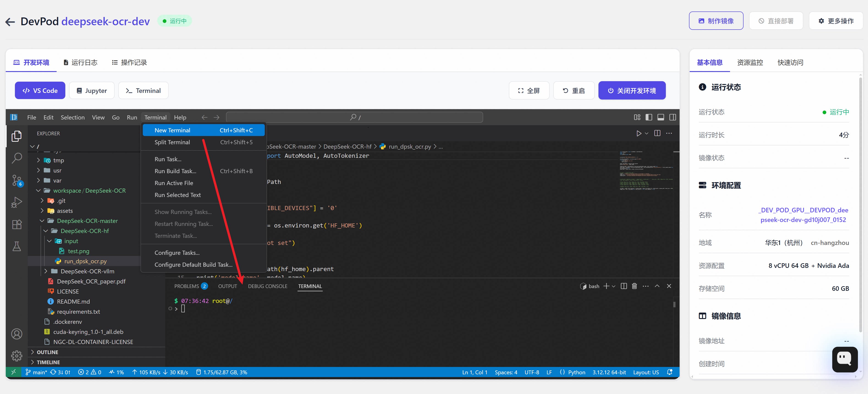Expand the DeepSeek-OCR-vllm folder
The image size is (868, 394).
point(46,271)
